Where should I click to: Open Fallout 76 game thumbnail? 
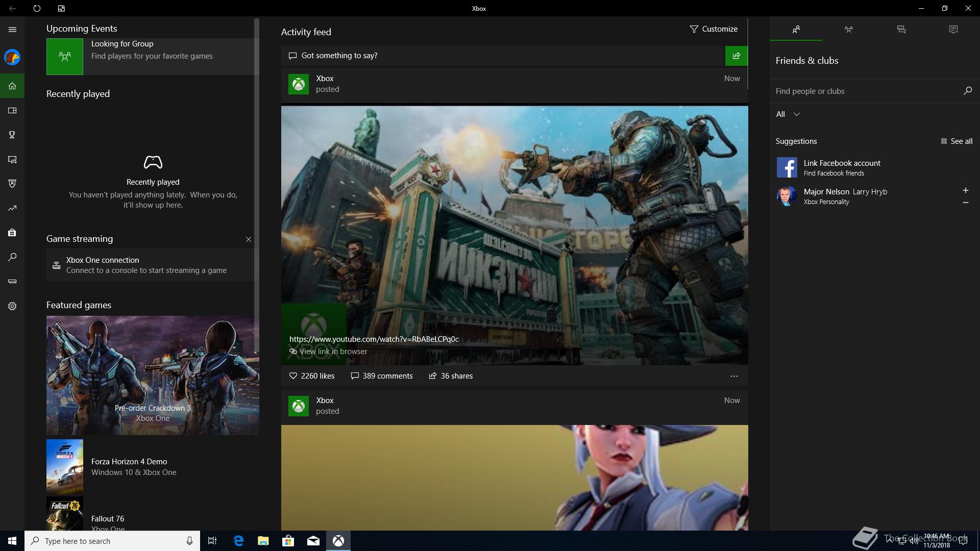coord(65,514)
